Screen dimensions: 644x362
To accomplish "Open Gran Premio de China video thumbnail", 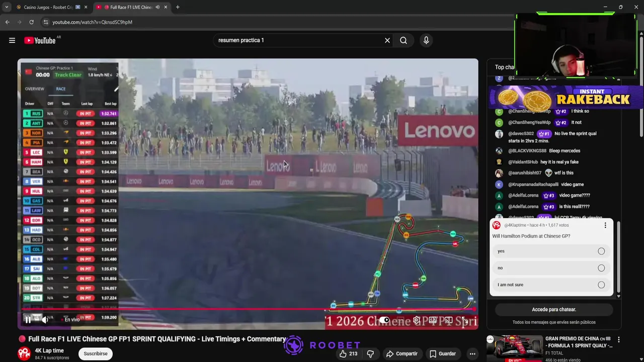I will (x=515, y=348).
